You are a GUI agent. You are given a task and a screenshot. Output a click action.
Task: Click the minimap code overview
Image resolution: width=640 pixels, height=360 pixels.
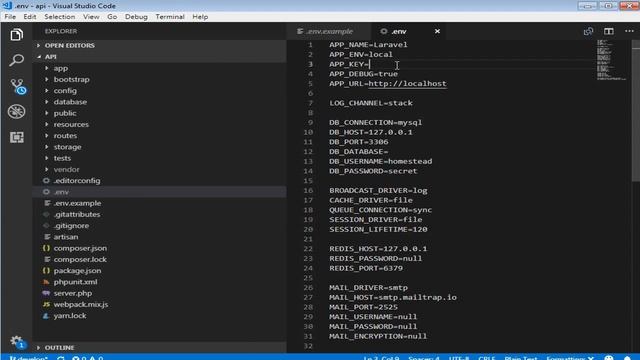pyautogui.click(x=611, y=60)
